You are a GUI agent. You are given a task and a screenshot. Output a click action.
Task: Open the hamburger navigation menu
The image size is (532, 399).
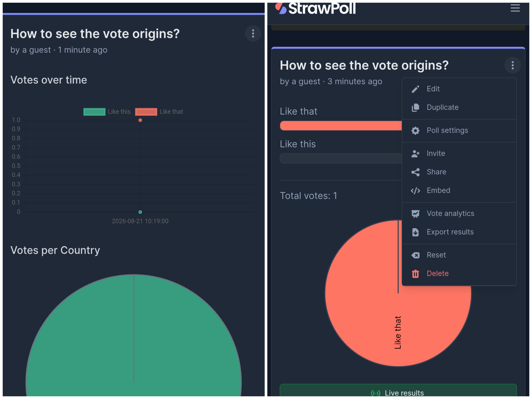coord(515,8)
